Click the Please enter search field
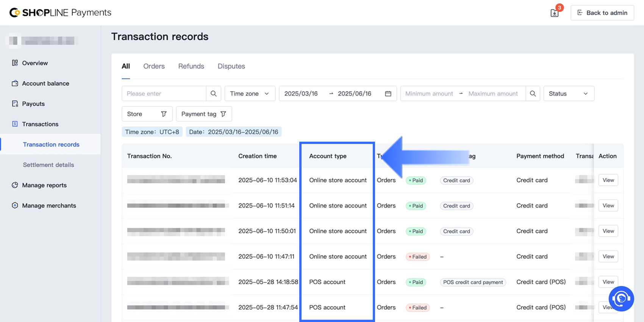This screenshot has width=644, height=322. point(164,94)
